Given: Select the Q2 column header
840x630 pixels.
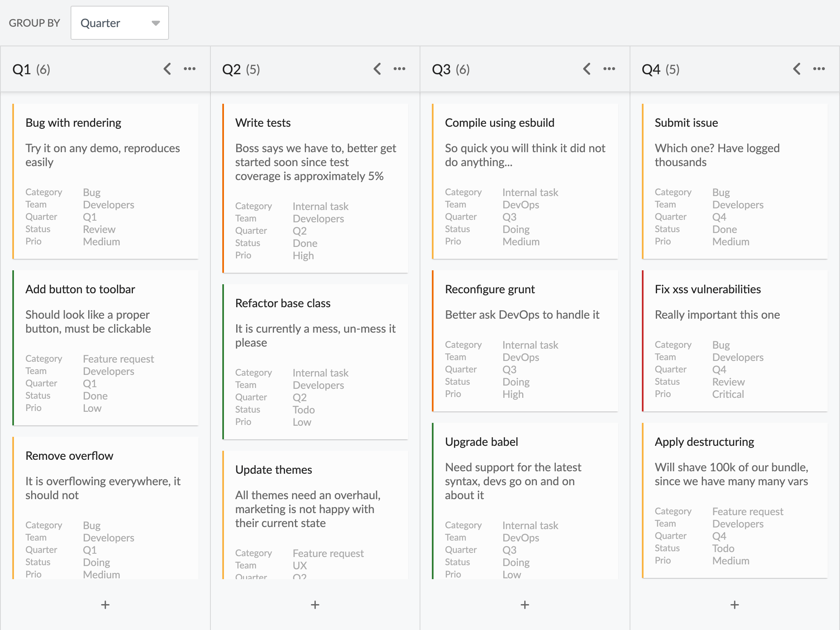Looking at the screenshot, I should (x=241, y=69).
